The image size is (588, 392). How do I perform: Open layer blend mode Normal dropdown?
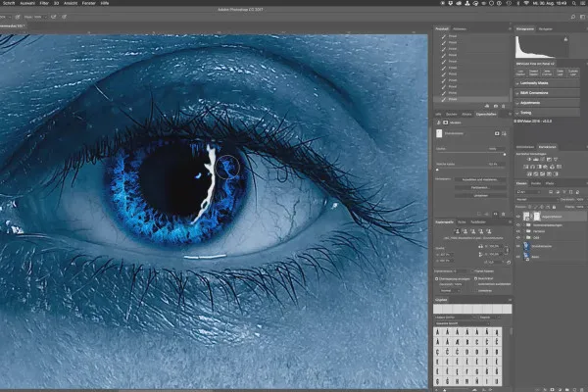pos(537,200)
